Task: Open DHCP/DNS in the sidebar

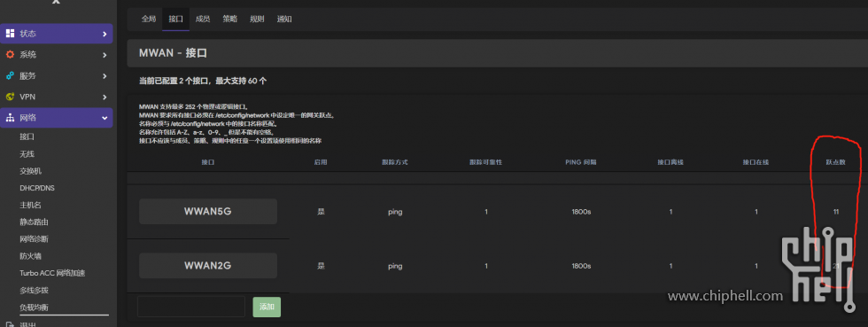Action: pos(37,188)
